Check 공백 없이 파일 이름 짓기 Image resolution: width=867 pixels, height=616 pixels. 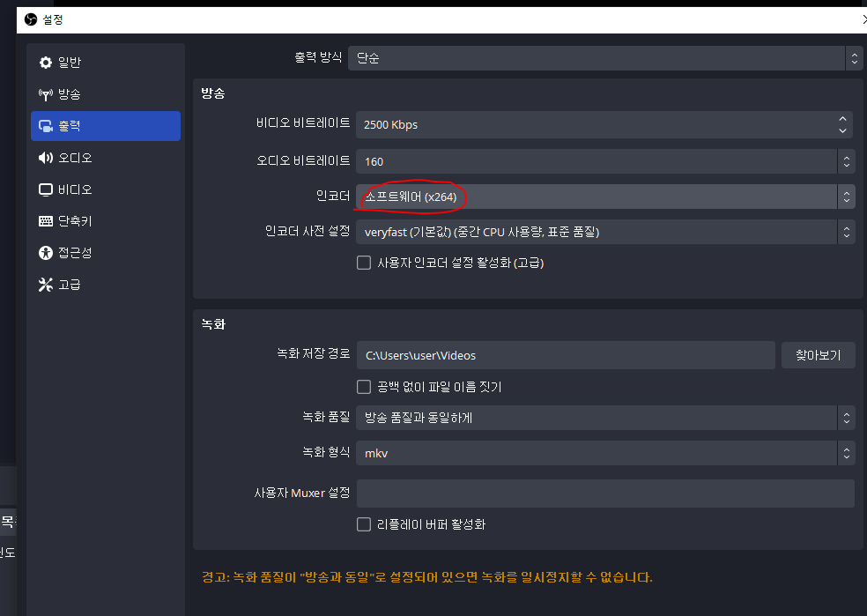(364, 387)
